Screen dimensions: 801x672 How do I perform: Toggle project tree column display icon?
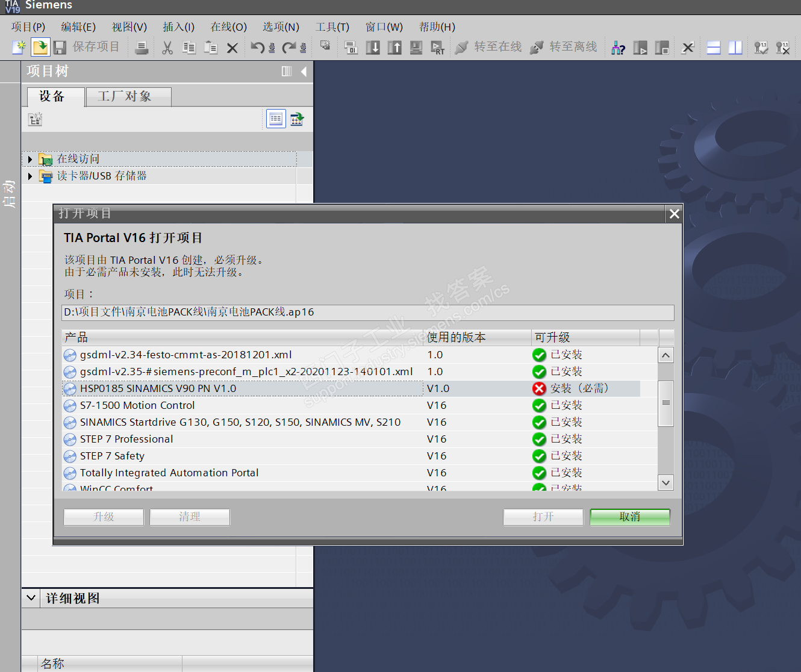[x=287, y=72]
